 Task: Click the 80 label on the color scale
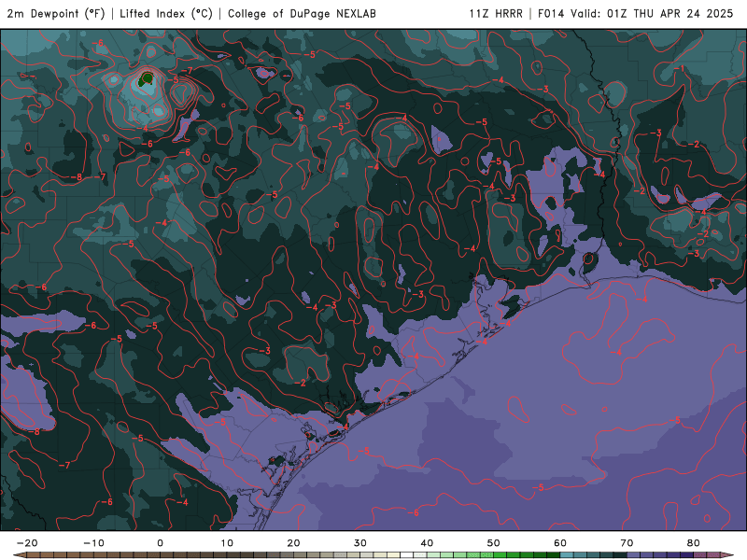tap(694, 543)
